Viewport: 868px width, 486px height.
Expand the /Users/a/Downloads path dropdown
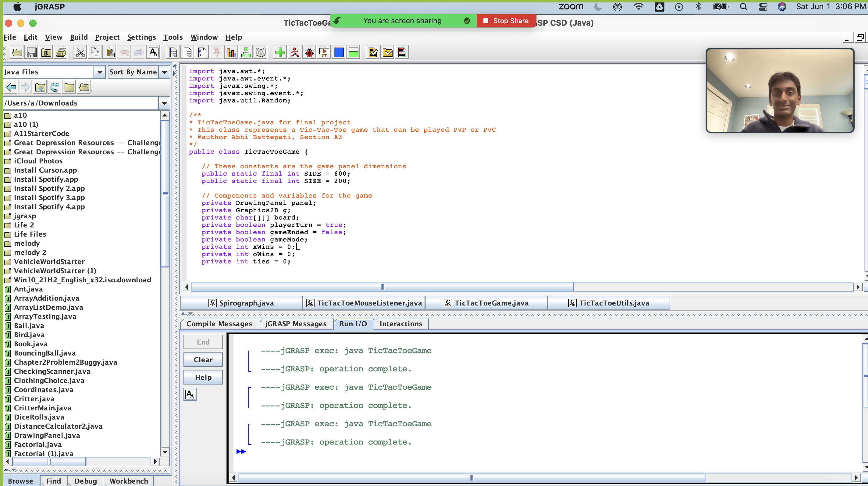tap(165, 103)
